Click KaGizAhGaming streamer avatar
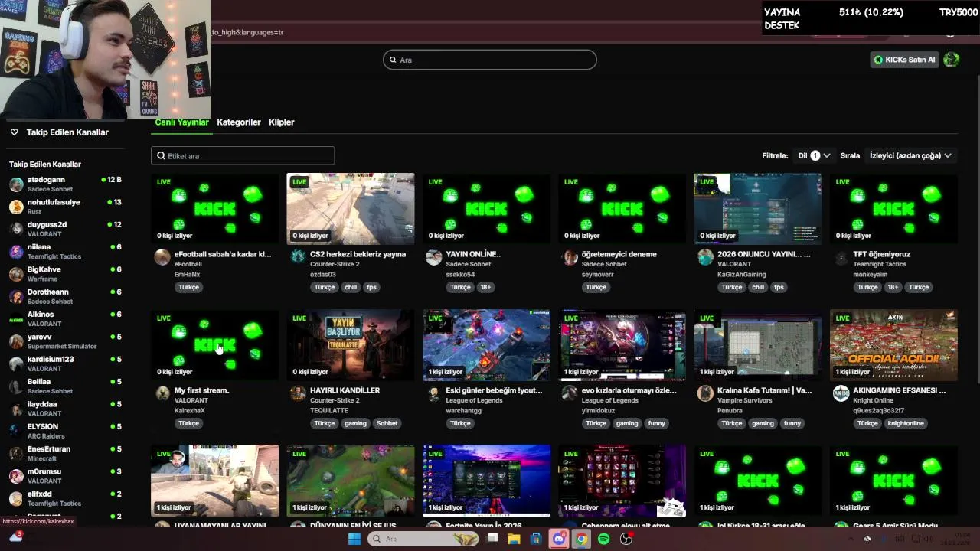Image resolution: width=980 pixels, height=551 pixels. pos(705,257)
